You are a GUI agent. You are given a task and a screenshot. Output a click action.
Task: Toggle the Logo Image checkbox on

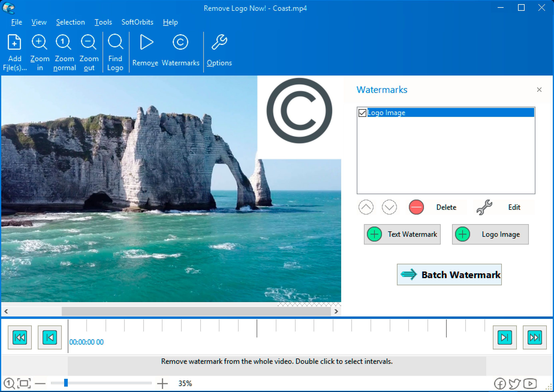pos(363,112)
